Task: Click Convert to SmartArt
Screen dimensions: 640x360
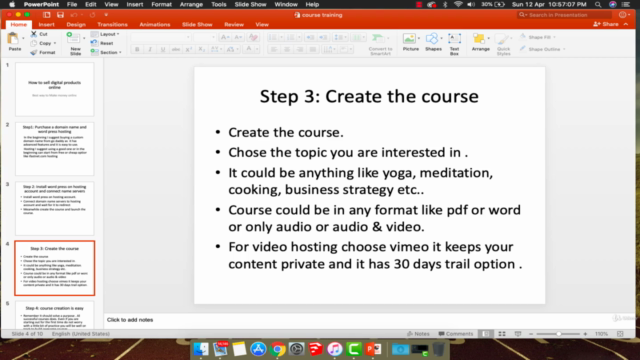Action: (379, 39)
